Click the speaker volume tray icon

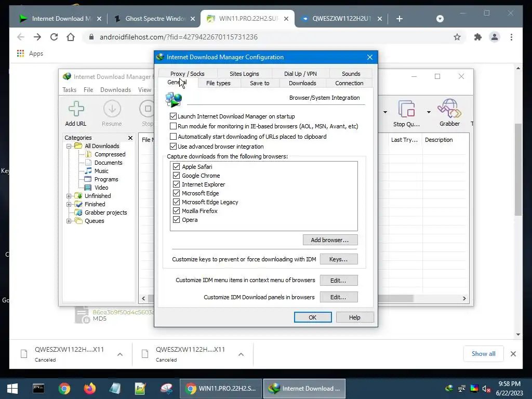486,389
